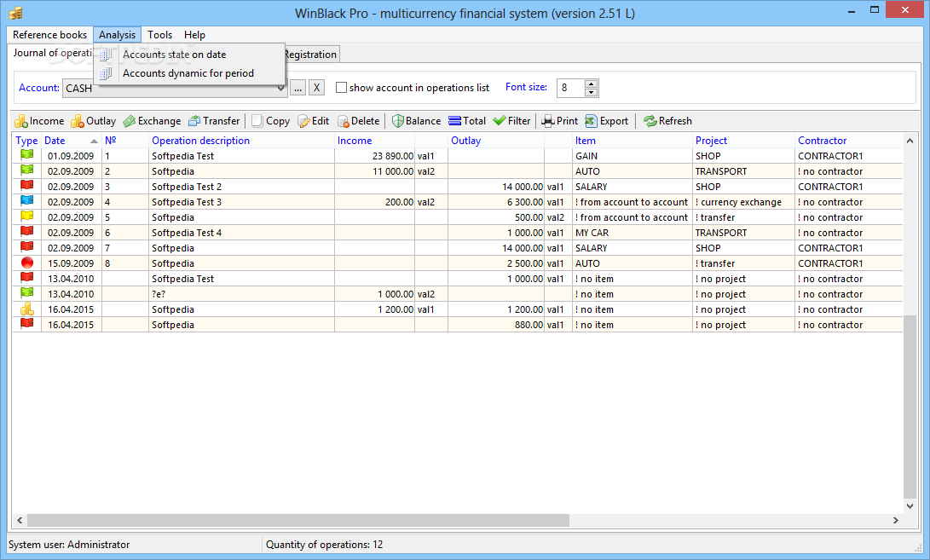This screenshot has width=930, height=560.
Task: Click the MY CAR item cell
Action: tap(632, 233)
